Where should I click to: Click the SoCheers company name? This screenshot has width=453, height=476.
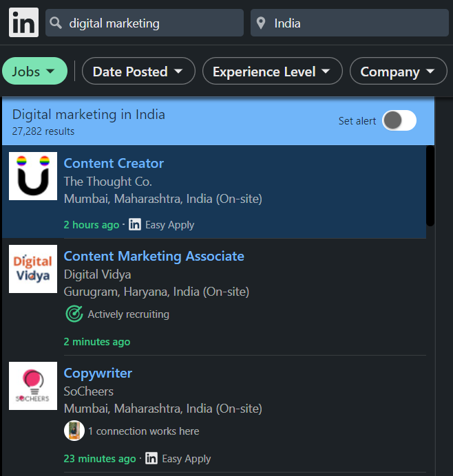(x=89, y=391)
